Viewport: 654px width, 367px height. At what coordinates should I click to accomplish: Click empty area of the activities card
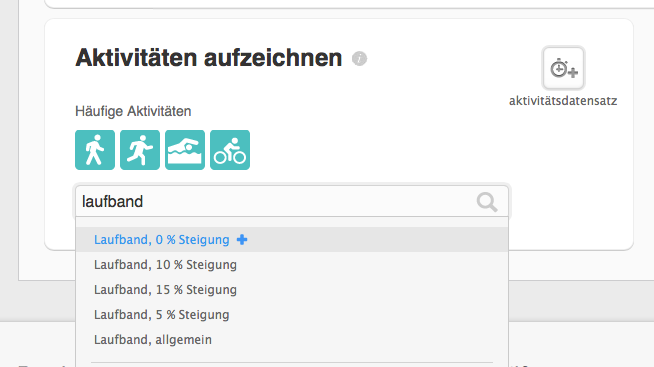click(375, 125)
